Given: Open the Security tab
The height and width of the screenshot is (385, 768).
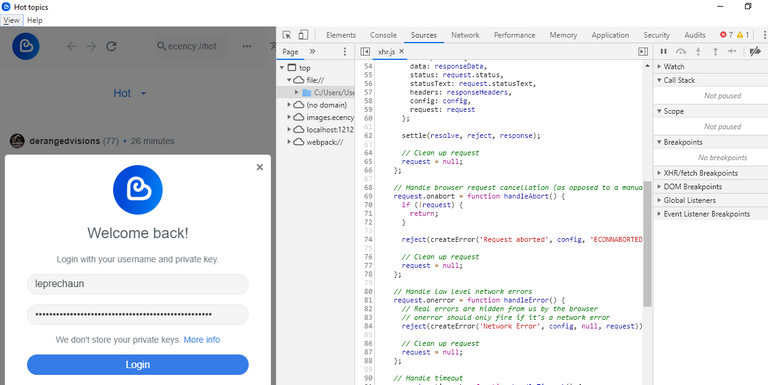Looking at the screenshot, I should pos(656,35).
